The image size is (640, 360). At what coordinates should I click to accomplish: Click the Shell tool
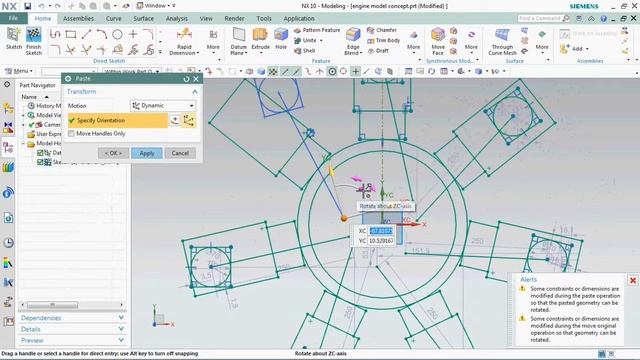(x=305, y=51)
